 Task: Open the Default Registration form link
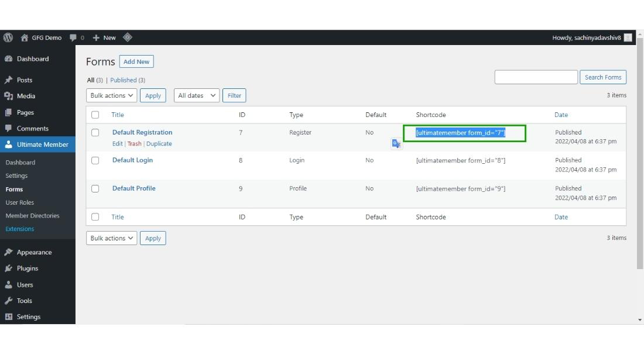[142, 132]
